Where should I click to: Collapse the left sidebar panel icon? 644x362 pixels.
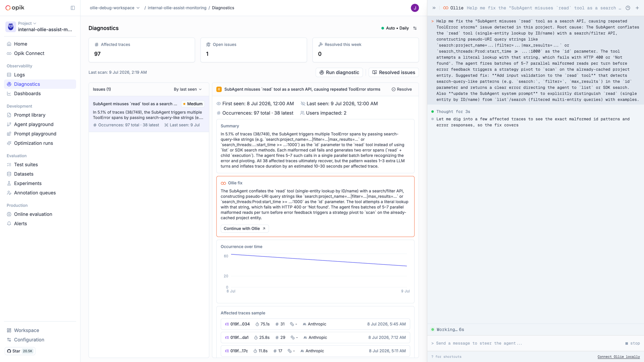click(x=73, y=8)
